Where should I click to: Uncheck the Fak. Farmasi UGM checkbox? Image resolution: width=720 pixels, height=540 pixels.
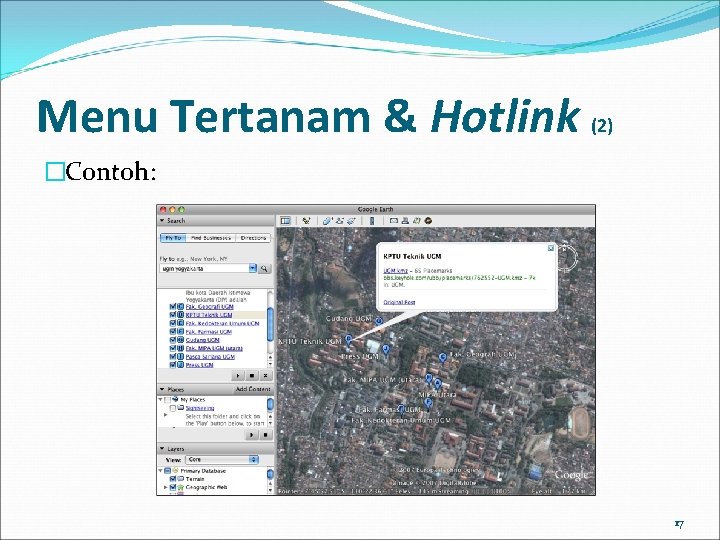click(173, 332)
